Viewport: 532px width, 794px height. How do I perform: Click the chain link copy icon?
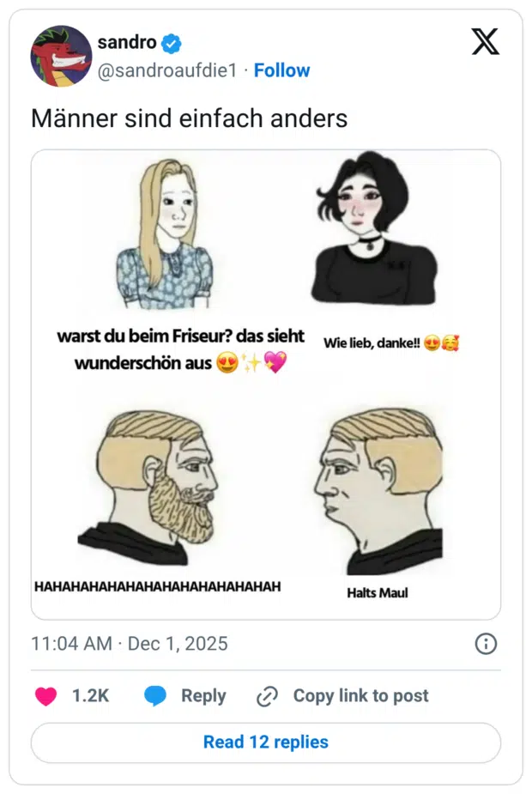tap(268, 697)
